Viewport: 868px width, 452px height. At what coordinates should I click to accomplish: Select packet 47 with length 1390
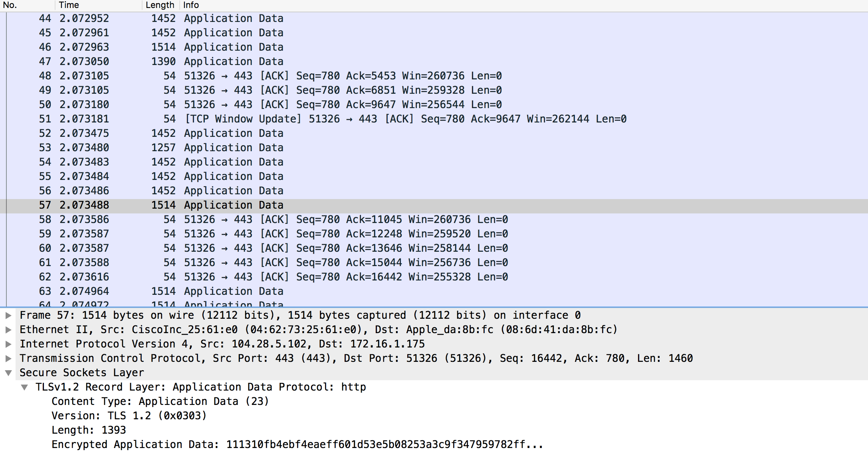234,62
